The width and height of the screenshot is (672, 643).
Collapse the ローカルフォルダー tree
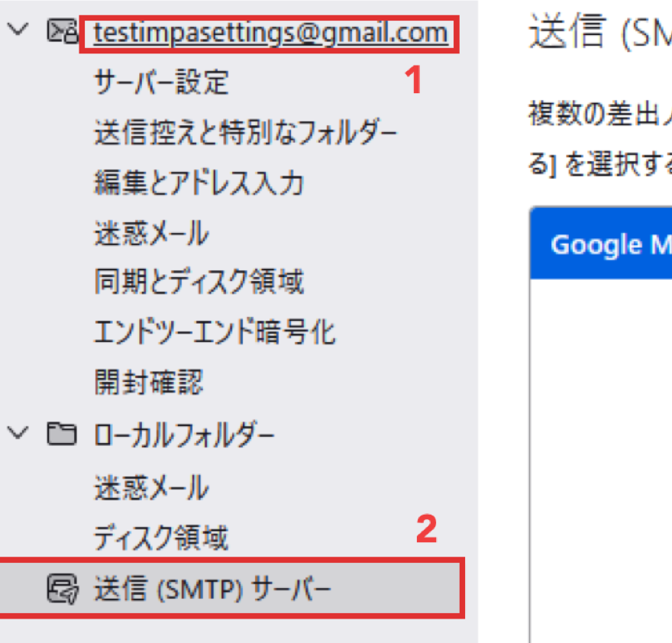pos(18,433)
